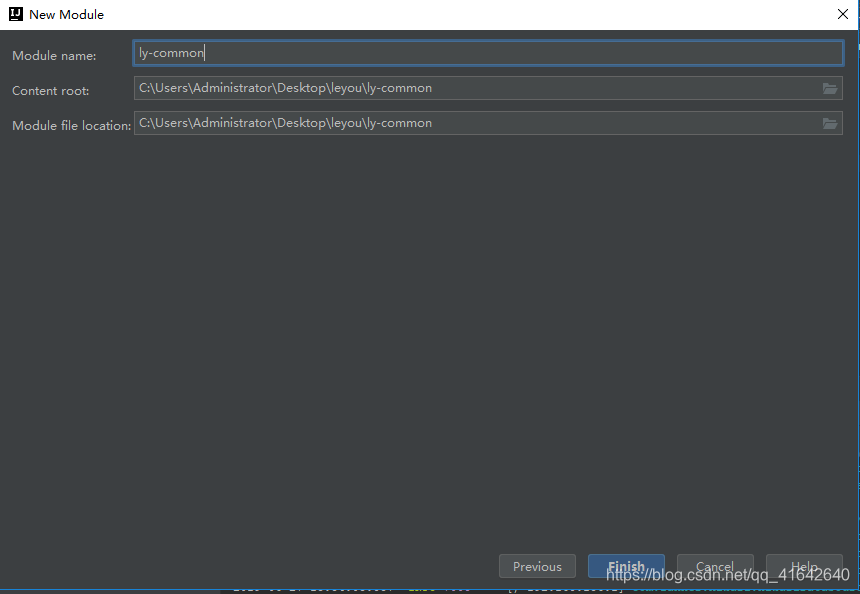Click the 'Module file location:' label
The height and width of the screenshot is (594, 860).
click(x=71, y=126)
